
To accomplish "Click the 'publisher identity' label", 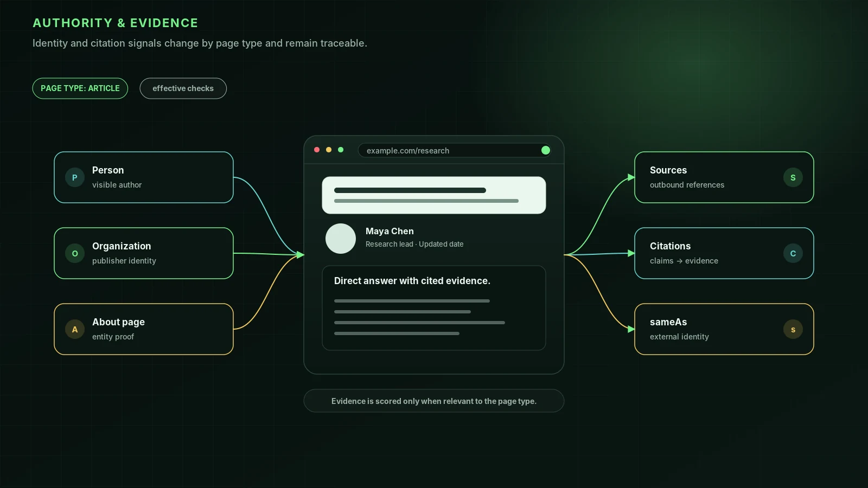I will [x=124, y=261].
